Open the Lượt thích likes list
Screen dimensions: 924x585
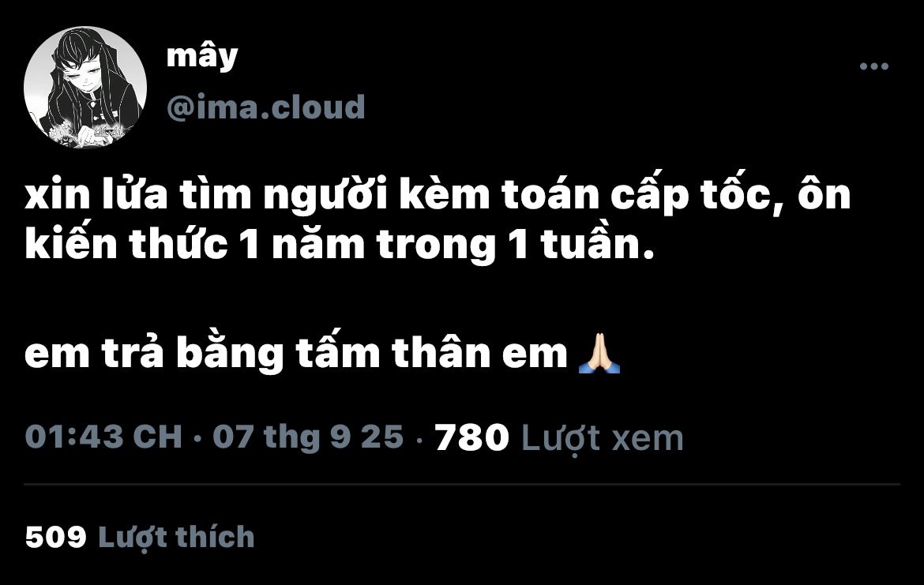[x=176, y=538]
